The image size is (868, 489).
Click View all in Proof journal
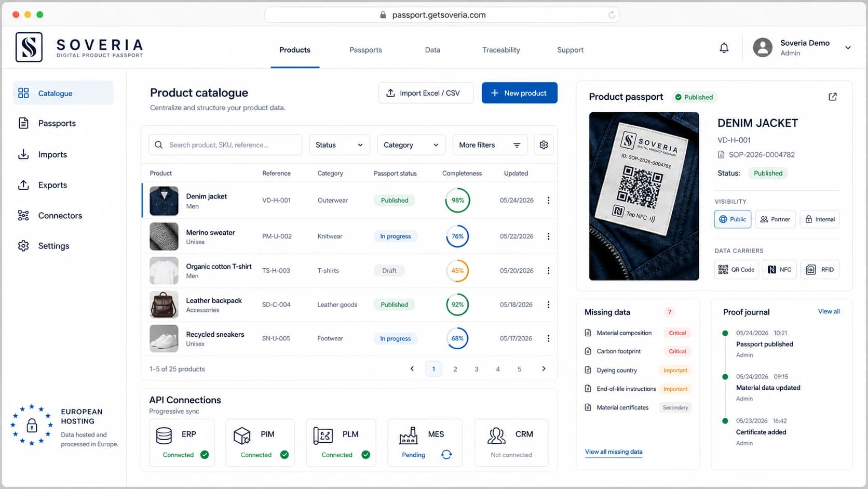pos(829,311)
